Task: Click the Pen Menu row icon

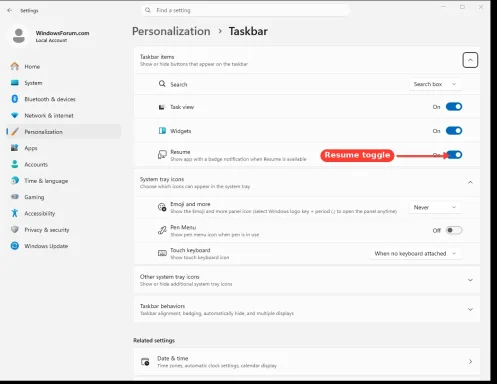Action: (162, 230)
